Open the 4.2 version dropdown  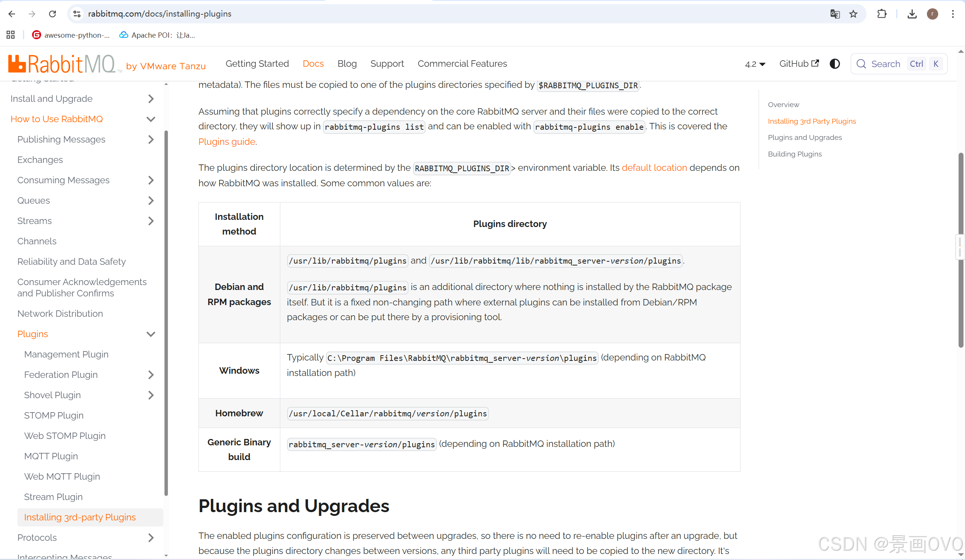(755, 64)
